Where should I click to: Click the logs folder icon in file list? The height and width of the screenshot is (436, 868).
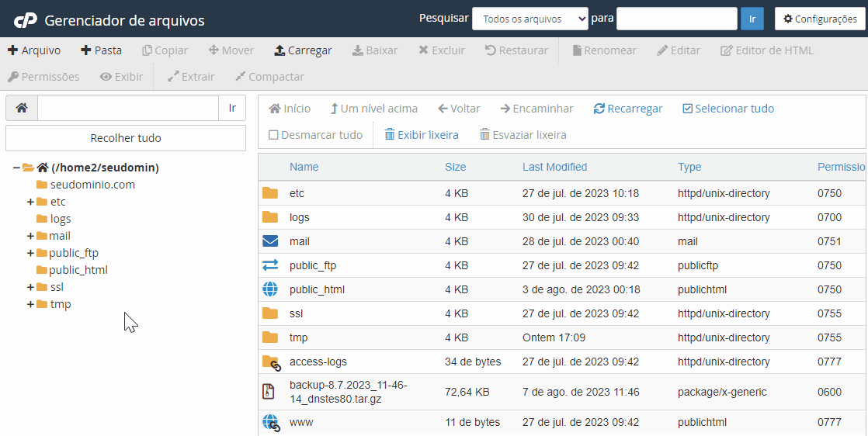(270, 217)
